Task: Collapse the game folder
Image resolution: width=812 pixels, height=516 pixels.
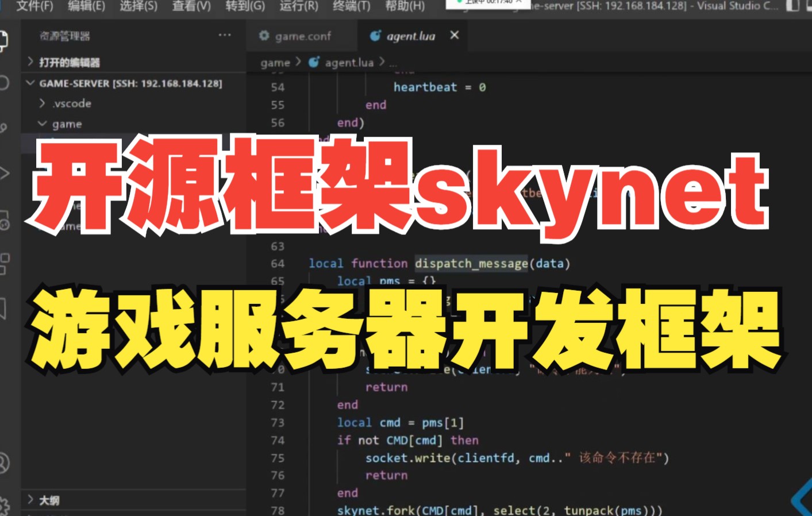Action: pos(41,124)
